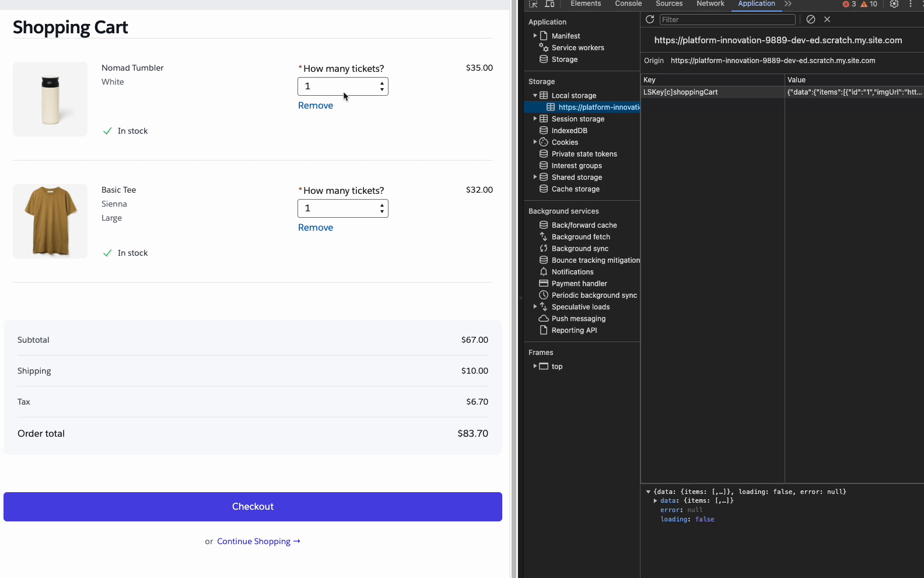Viewport: 924px width, 578px height.
Task: Click the yellow warnings count badge
Action: (x=869, y=4)
